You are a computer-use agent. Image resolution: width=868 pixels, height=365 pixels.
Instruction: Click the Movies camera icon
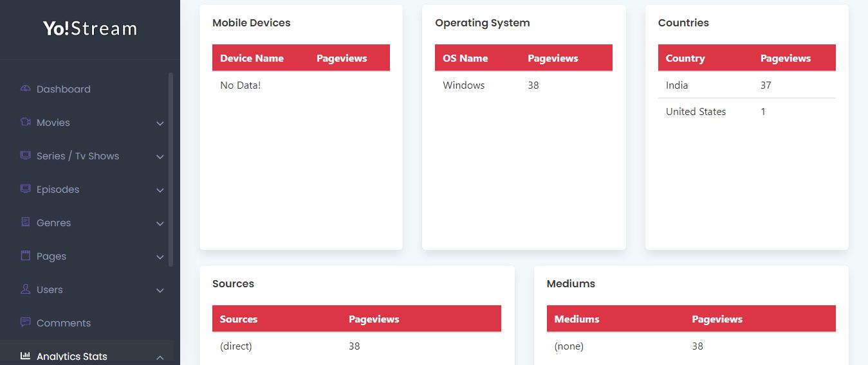pyautogui.click(x=26, y=122)
